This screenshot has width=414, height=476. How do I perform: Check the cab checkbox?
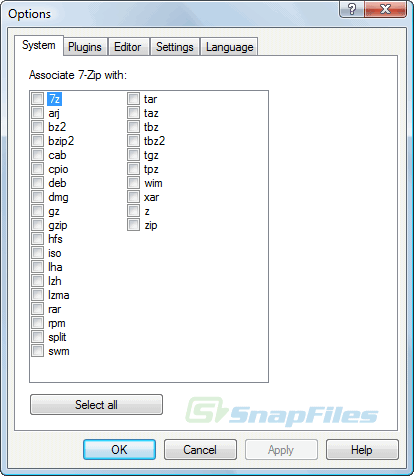37,155
